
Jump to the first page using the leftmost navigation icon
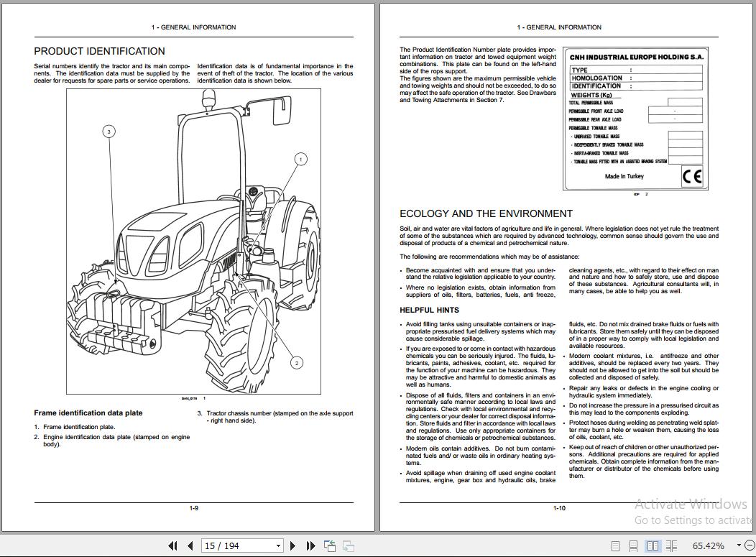173,546
